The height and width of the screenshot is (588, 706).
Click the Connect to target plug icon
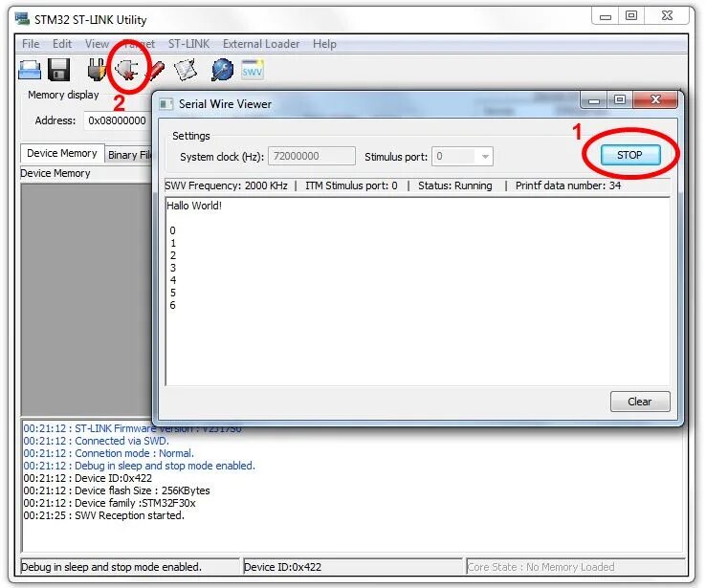[97, 70]
